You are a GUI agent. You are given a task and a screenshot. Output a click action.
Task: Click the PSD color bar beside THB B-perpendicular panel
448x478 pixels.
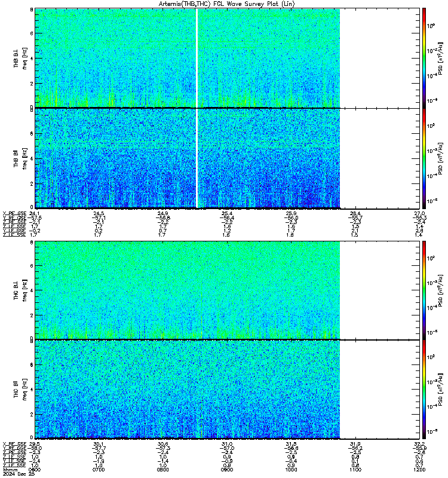coord(424,57)
